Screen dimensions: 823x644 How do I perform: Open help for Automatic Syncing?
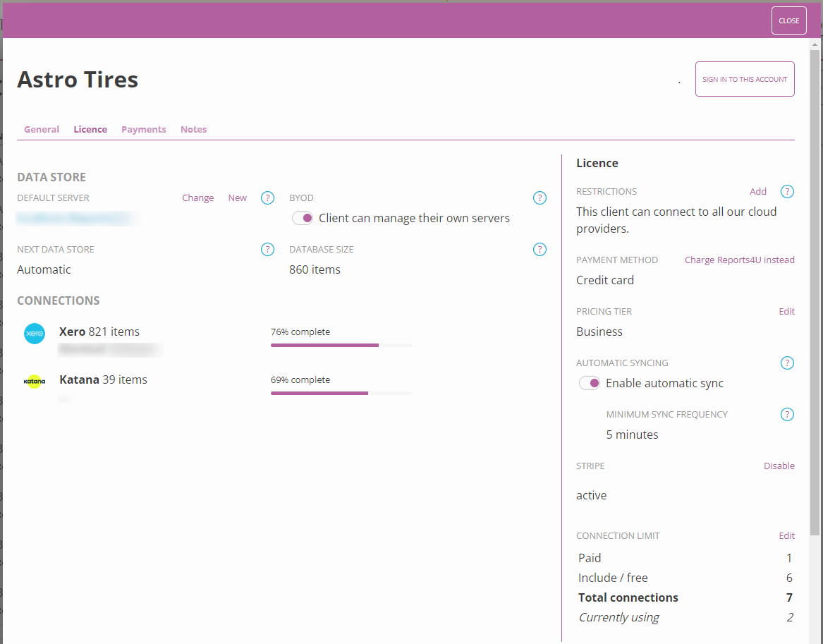(787, 363)
